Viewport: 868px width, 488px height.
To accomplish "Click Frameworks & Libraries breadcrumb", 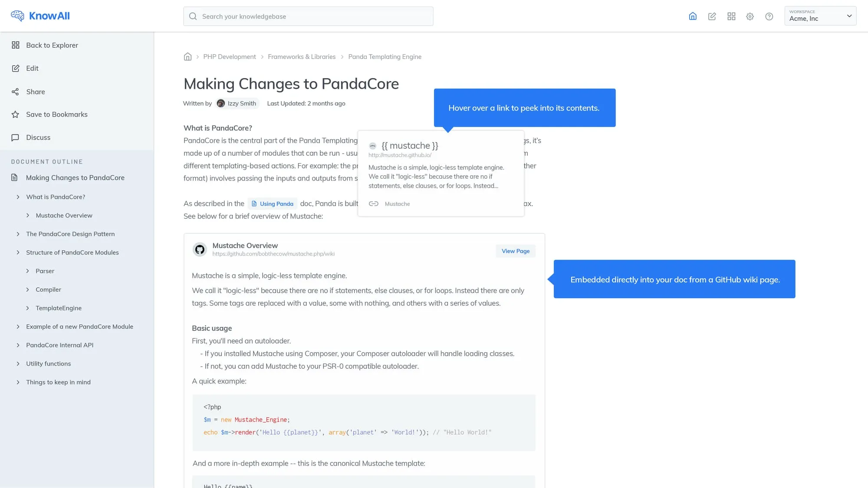I will pos(302,57).
